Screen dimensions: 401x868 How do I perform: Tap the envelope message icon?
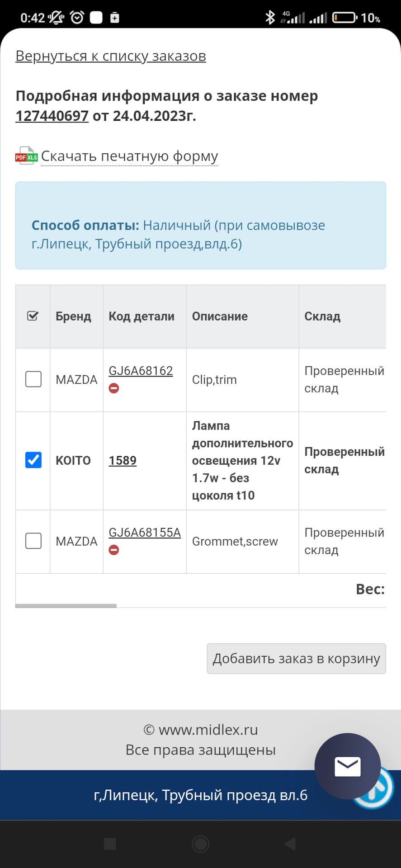click(x=347, y=766)
